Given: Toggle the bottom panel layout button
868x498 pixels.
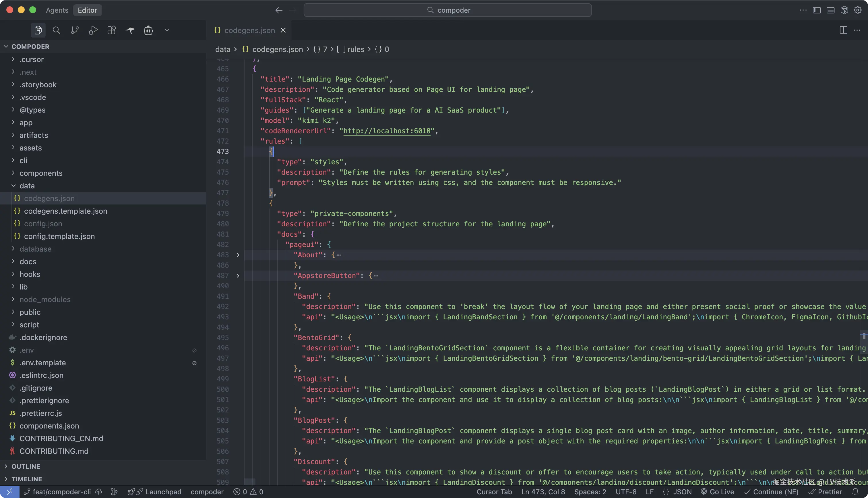Looking at the screenshot, I should pyautogui.click(x=830, y=10).
